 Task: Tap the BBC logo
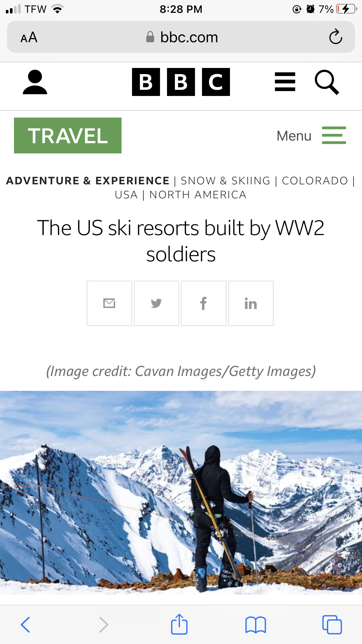(181, 82)
